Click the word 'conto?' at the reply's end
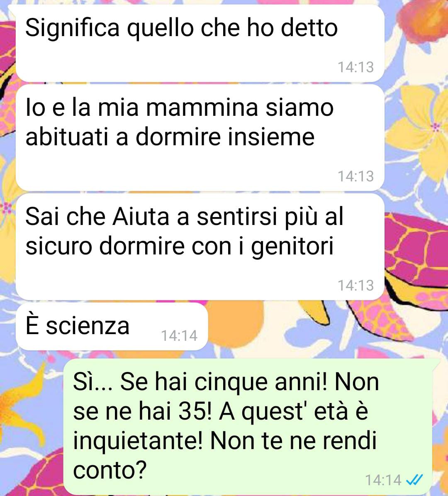The width and height of the screenshot is (448, 496). click(x=110, y=470)
